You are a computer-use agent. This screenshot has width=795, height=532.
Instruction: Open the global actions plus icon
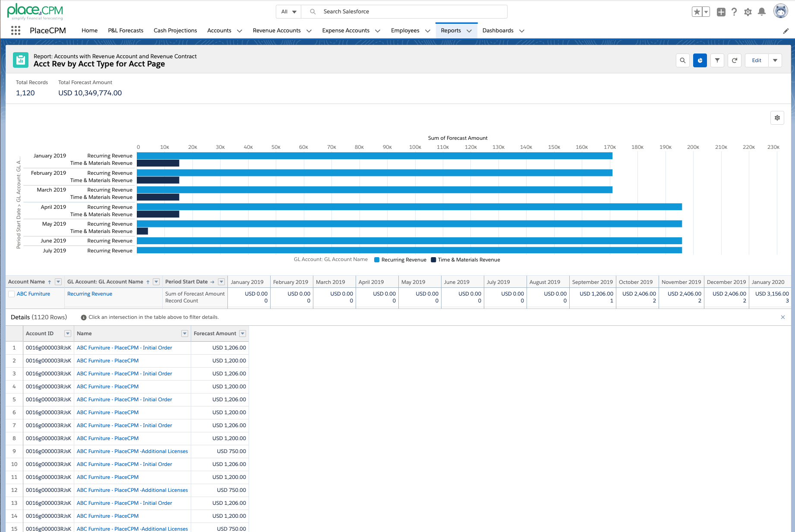[x=721, y=12]
